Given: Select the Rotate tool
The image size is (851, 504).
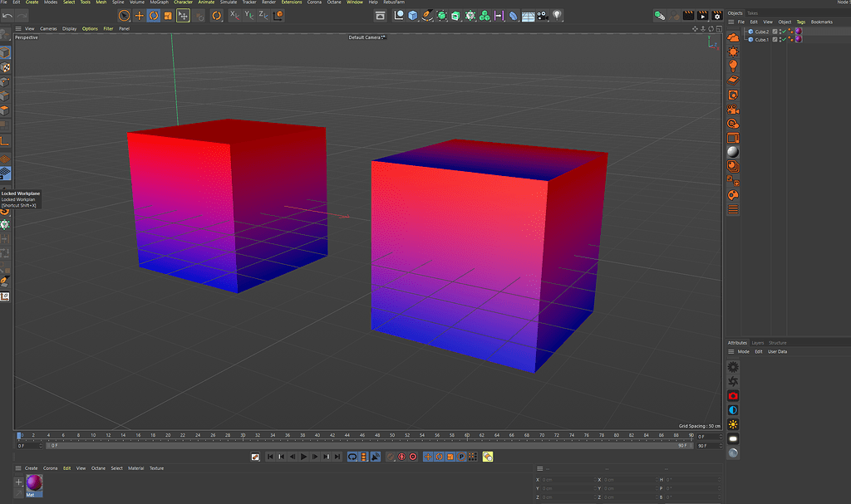Looking at the screenshot, I should pos(154,15).
